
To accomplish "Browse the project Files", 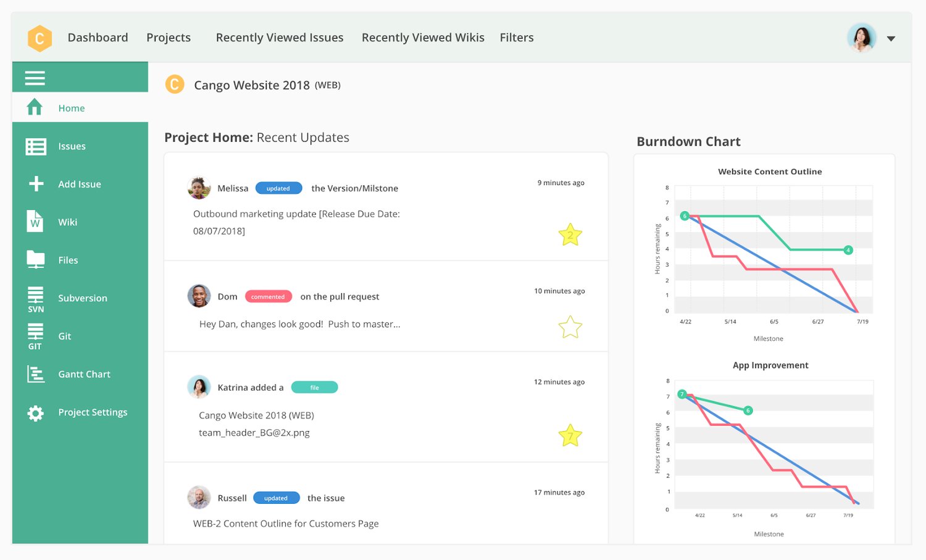I will [x=67, y=260].
